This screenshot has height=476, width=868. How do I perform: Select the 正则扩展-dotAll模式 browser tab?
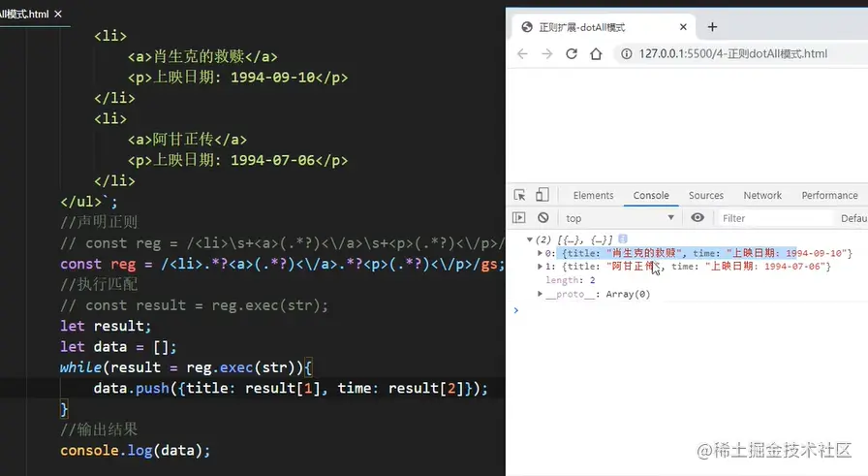pos(603,27)
